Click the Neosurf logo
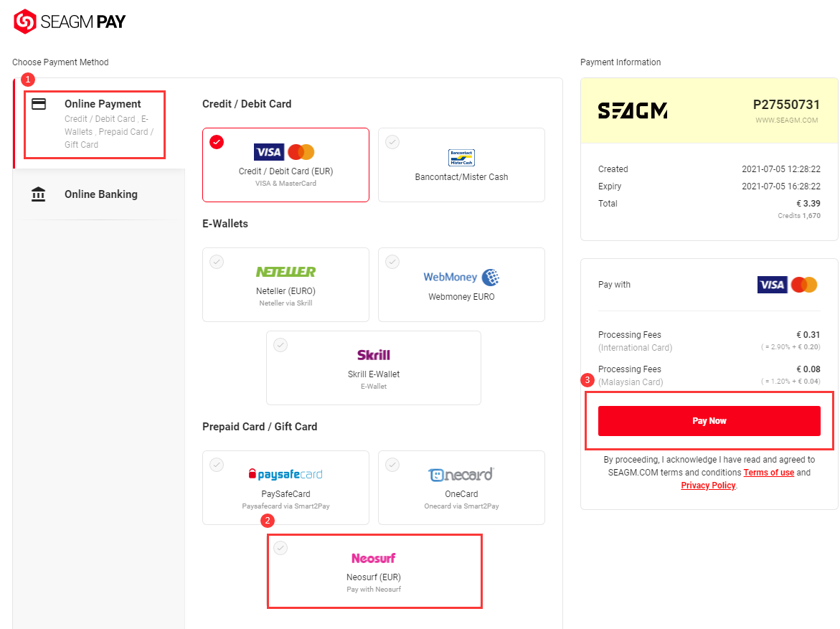This screenshot has height=629, width=840. point(374,558)
